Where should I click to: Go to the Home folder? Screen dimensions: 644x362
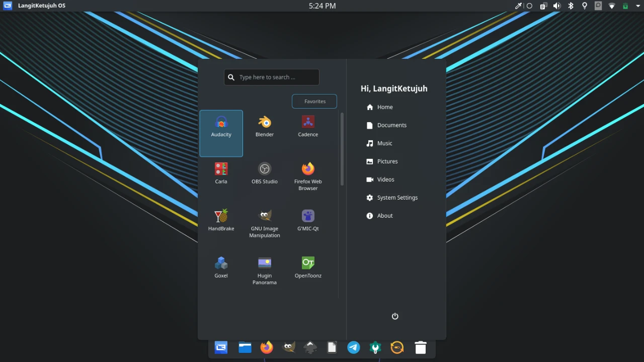coord(385,107)
